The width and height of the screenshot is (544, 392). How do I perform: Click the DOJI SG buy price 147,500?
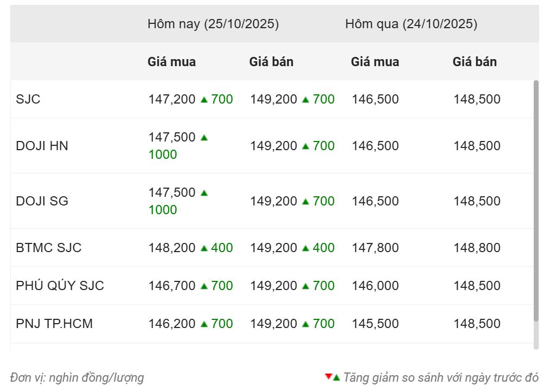pos(172,192)
